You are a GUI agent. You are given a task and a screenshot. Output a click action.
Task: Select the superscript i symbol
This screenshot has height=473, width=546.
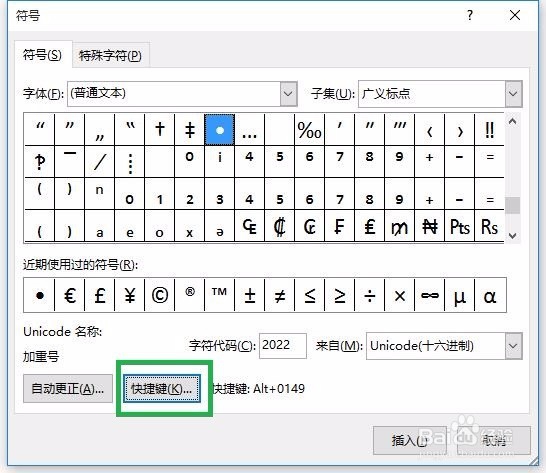[219, 162]
